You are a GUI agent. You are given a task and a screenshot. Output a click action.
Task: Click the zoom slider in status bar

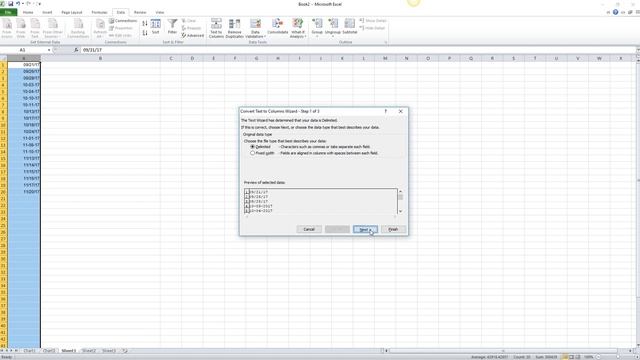(618, 357)
